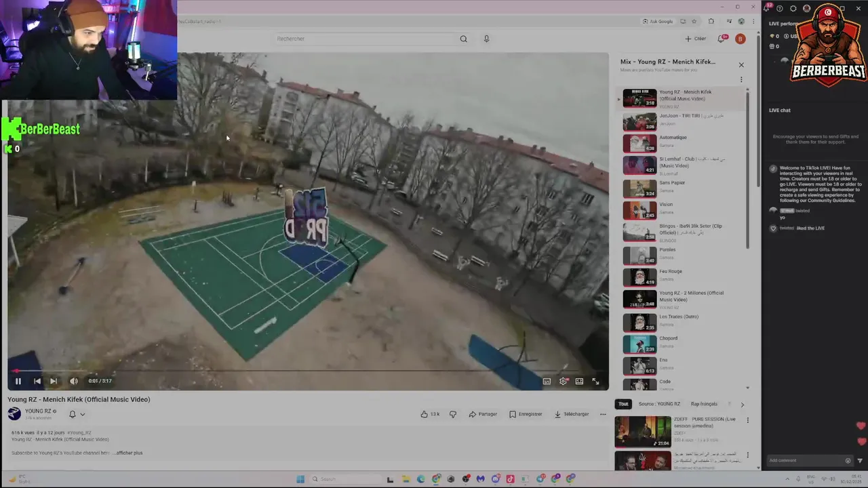This screenshot has width=868, height=488.
Task: Open the player settings gear
Action: (563, 381)
